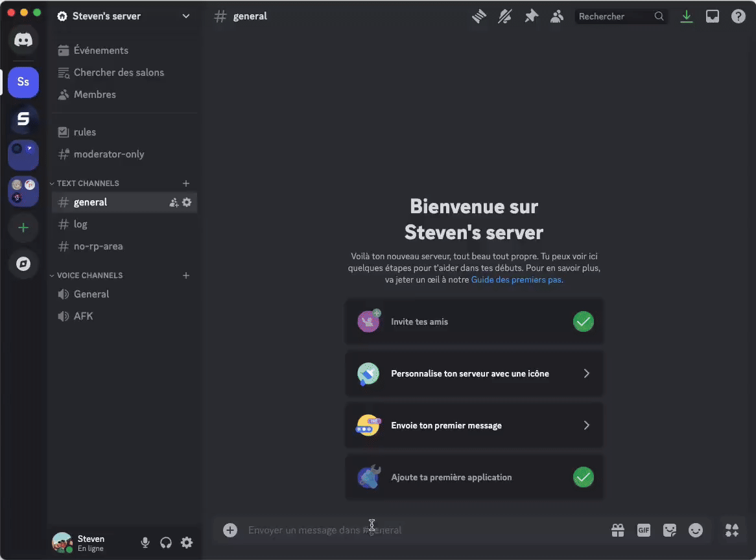Screen dimensions: 756x560
Task: Open the emoji picker
Action: click(x=695, y=530)
